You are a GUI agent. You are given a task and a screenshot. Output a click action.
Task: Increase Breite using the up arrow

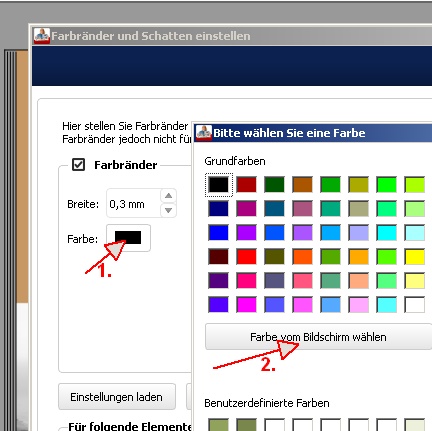(x=168, y=196)
